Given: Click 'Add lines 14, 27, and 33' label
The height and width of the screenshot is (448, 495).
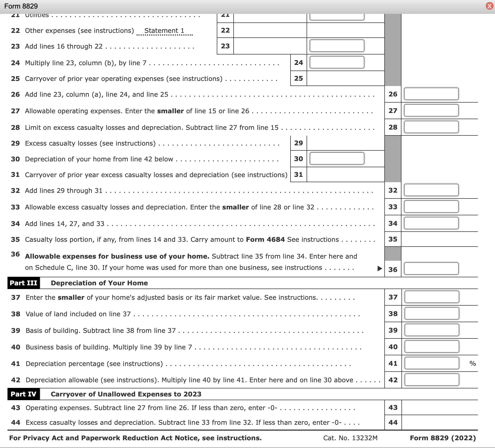Looking at the screenshot, I should tap(65, 224).
